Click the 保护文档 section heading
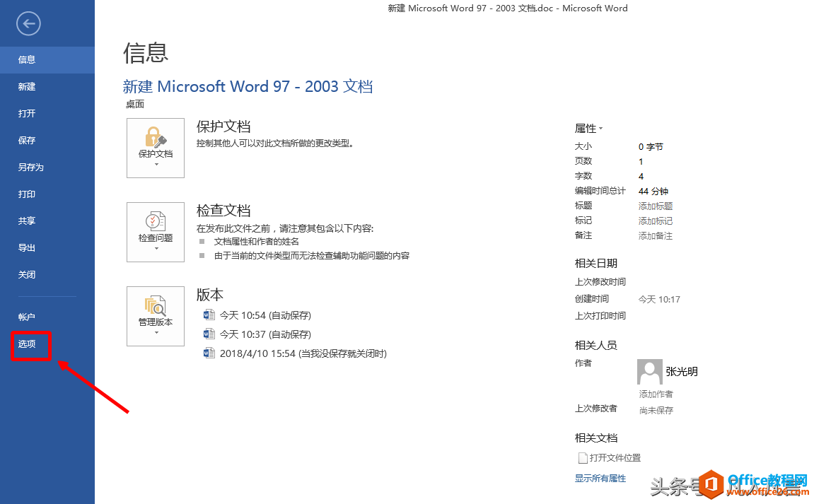 click(223, 126)
